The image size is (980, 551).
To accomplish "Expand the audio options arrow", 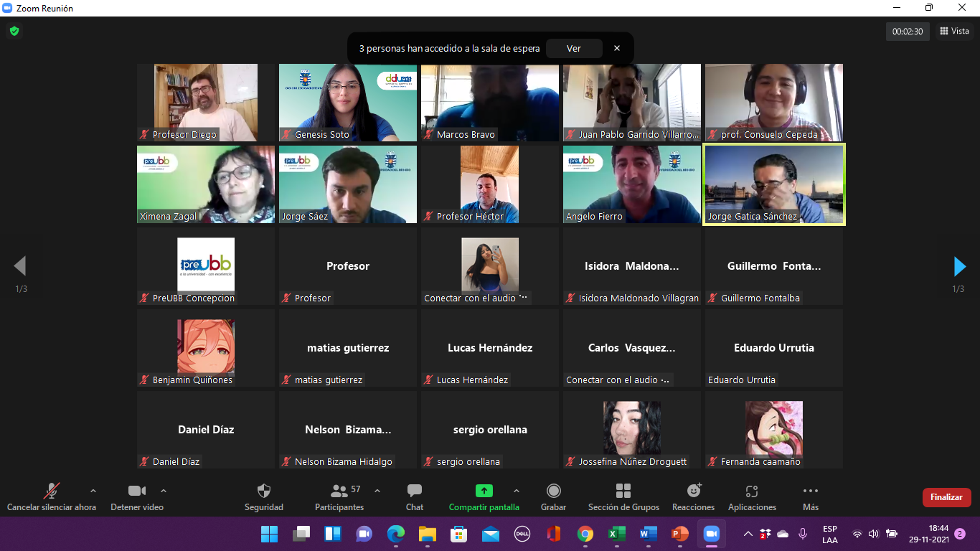I will pos(93,491).
